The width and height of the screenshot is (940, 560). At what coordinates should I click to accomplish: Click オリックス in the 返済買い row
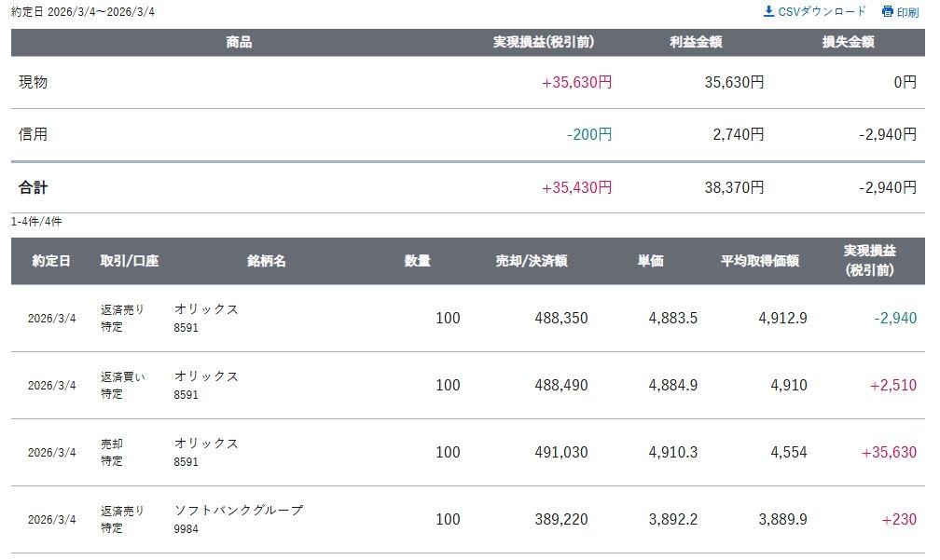[206, 376]
